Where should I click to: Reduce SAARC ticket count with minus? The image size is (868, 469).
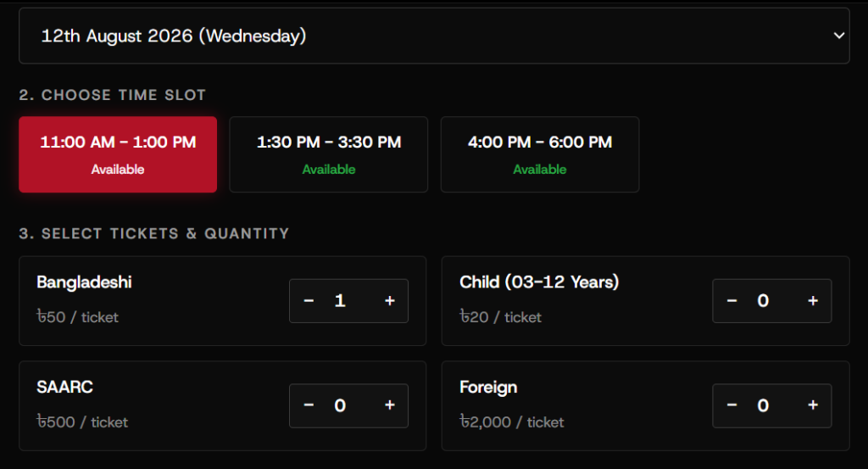point(309,405)
